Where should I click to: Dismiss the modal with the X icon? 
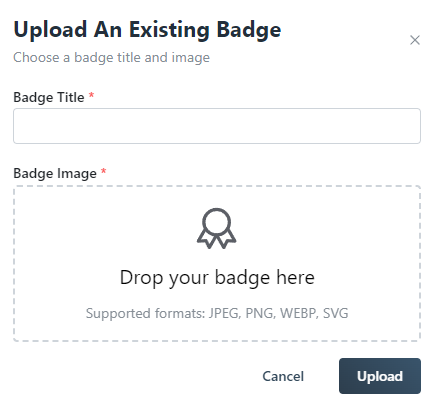click(415, 40)
